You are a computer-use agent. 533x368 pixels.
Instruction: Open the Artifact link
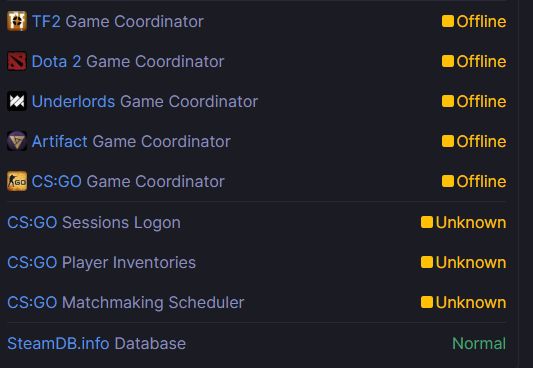click(59, 142)
